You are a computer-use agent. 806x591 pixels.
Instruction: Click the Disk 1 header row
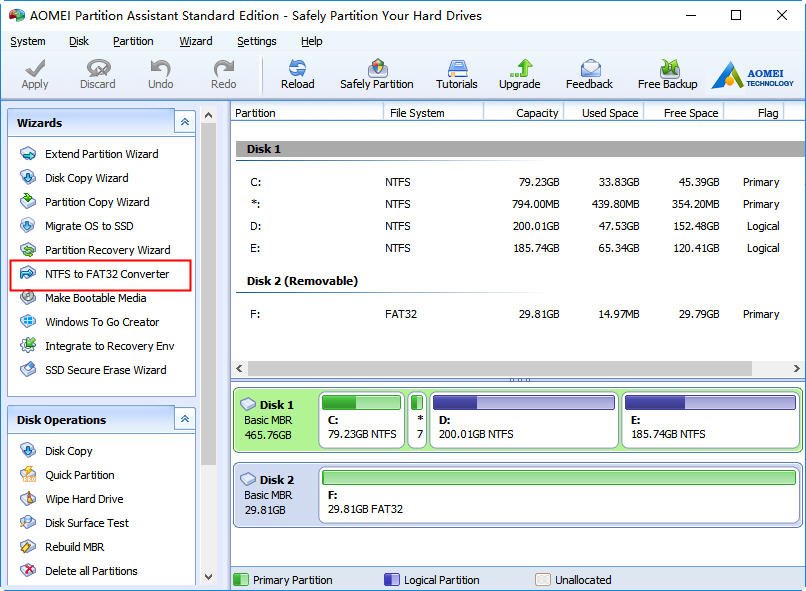[519, 149]
